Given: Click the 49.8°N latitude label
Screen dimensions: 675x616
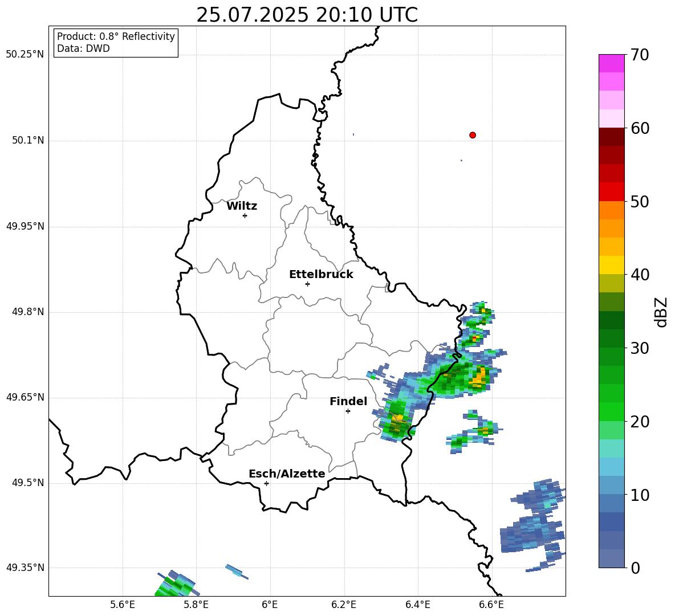Looking at the screenshot, I should tap(28, 312).
